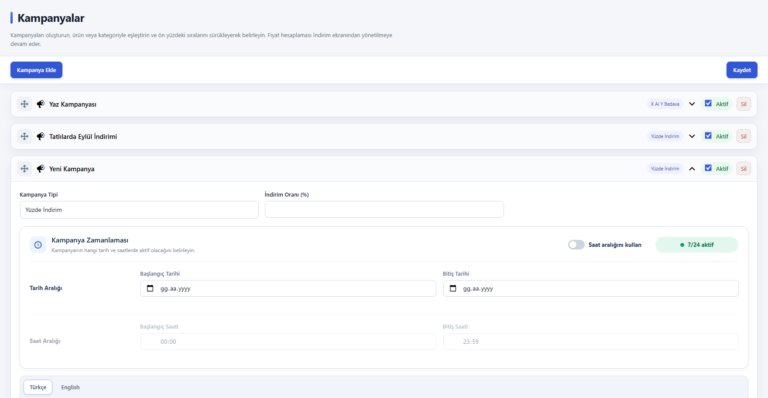Click the Kampanya Ekle button

coord(36,70)
